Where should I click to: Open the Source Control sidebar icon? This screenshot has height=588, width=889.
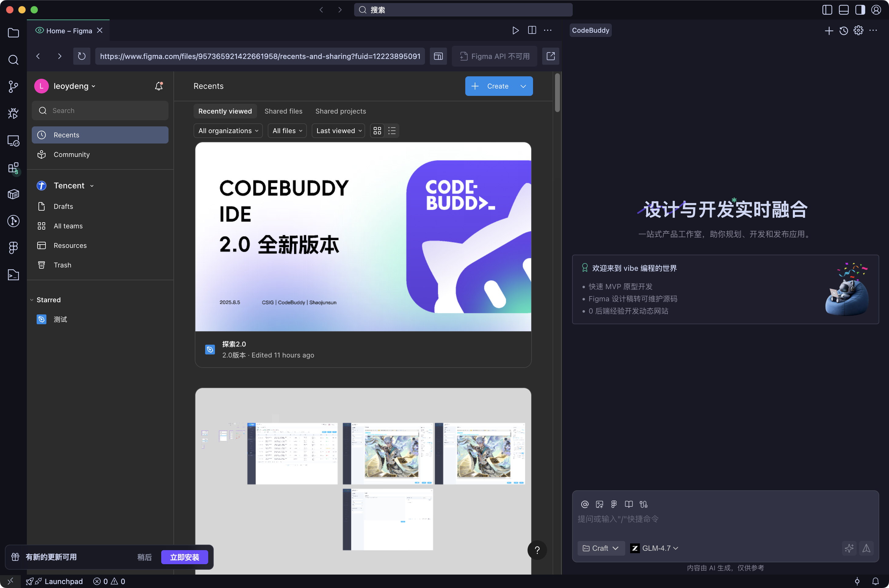coord(13,86)
